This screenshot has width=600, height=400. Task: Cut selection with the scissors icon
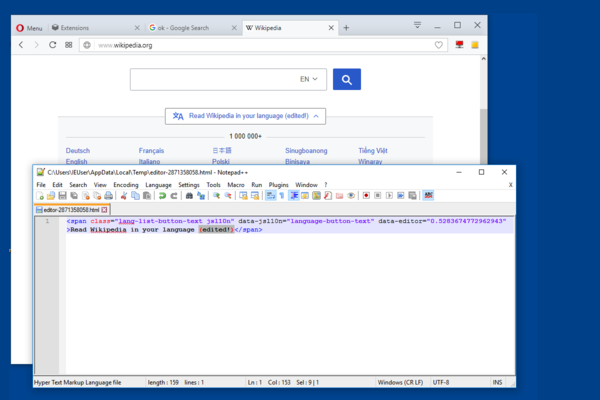point(124,196)
